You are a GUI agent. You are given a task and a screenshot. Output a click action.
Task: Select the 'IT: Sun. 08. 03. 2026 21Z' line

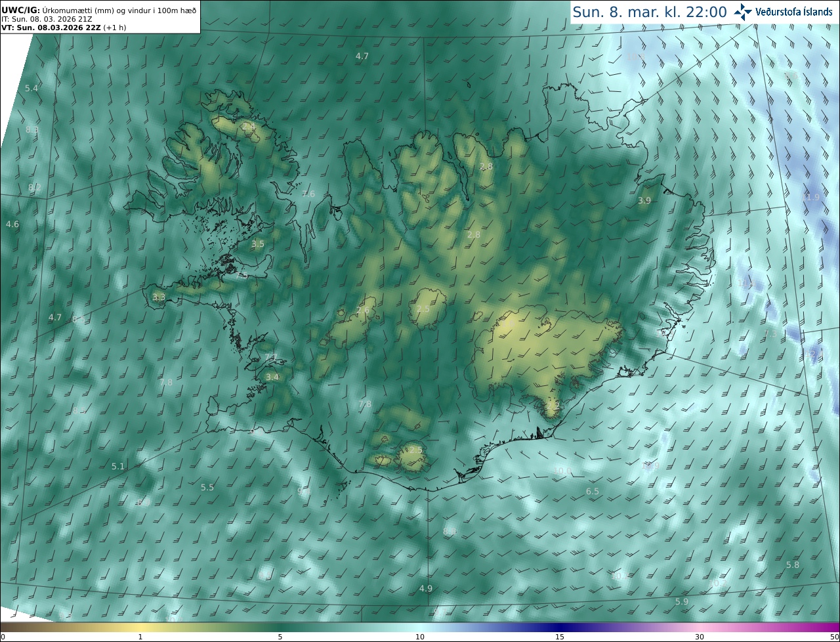tap(47, 19)
